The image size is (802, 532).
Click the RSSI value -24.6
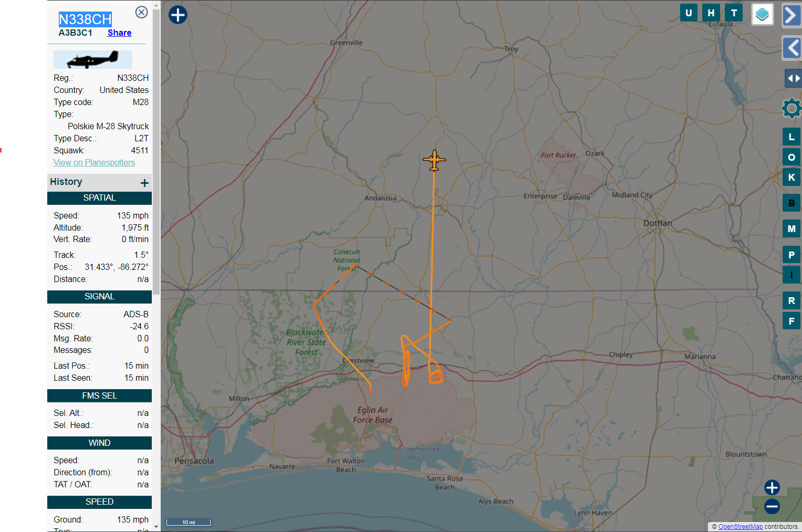(x=139, y=326)
